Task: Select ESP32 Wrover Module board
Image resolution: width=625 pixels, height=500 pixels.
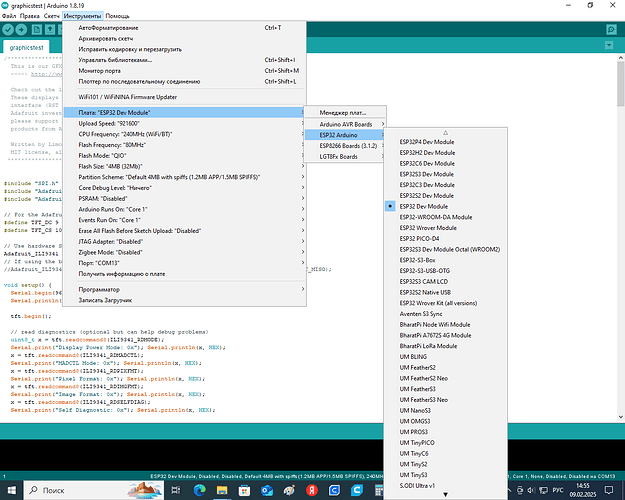Action: (445, 228)
